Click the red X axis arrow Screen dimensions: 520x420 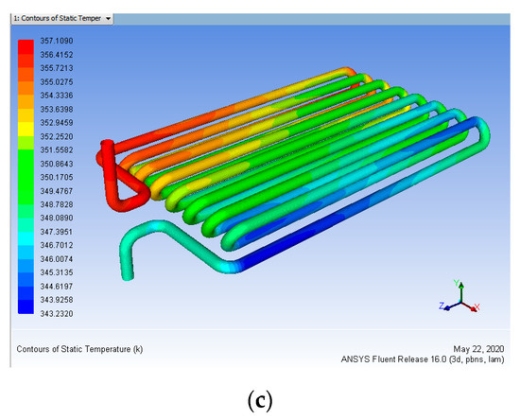point(471,306)
